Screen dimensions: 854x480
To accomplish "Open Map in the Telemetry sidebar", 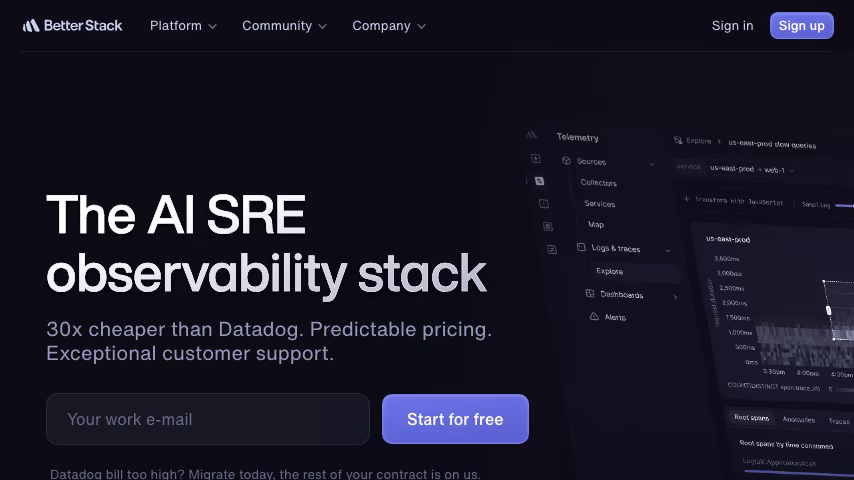I will point(596,224).
